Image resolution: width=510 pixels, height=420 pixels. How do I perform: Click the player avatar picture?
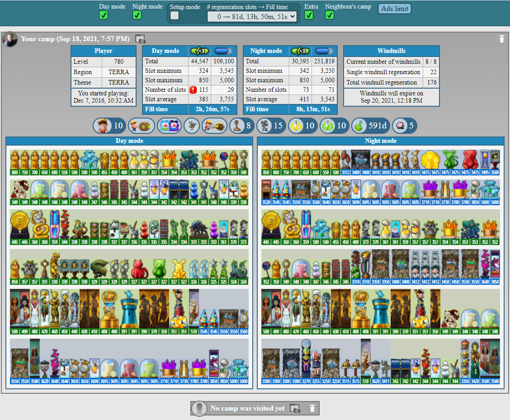pyautogui.click(x=10, y=39)
